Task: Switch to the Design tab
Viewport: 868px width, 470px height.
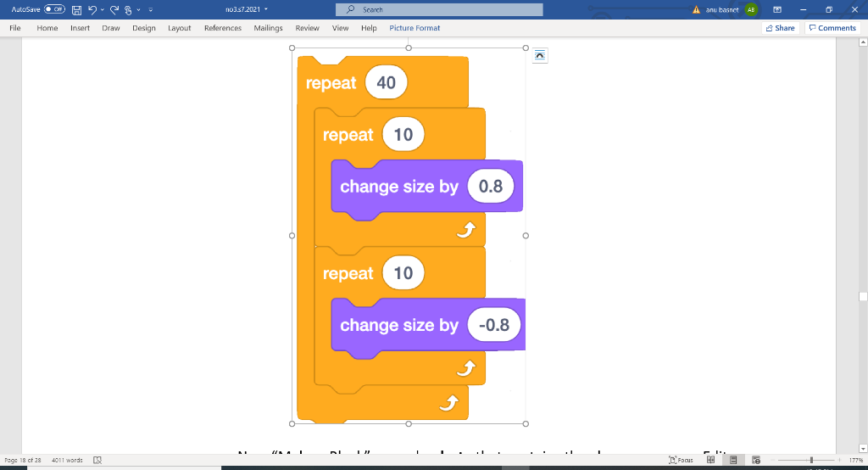Action: click(144, 28)
